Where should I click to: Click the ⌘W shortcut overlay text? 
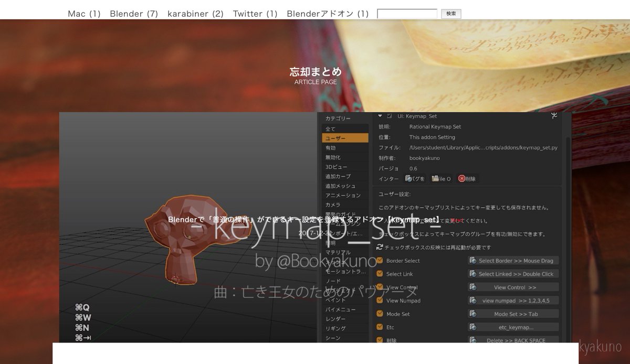(83, 317)
